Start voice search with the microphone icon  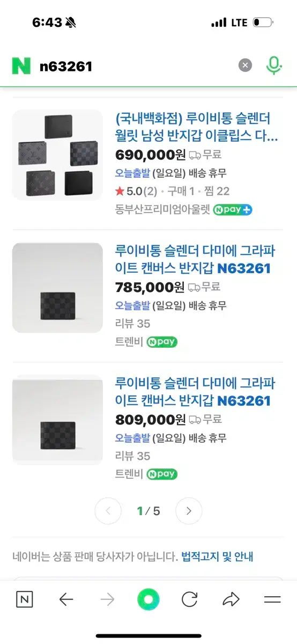pos(274,65)
